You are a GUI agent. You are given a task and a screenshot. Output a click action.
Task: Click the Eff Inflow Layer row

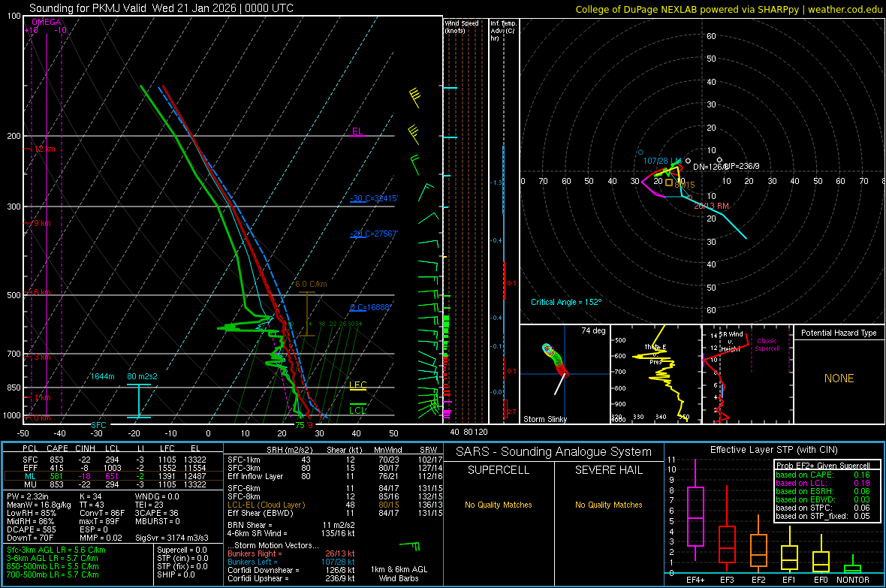click(x=335, y=476)
